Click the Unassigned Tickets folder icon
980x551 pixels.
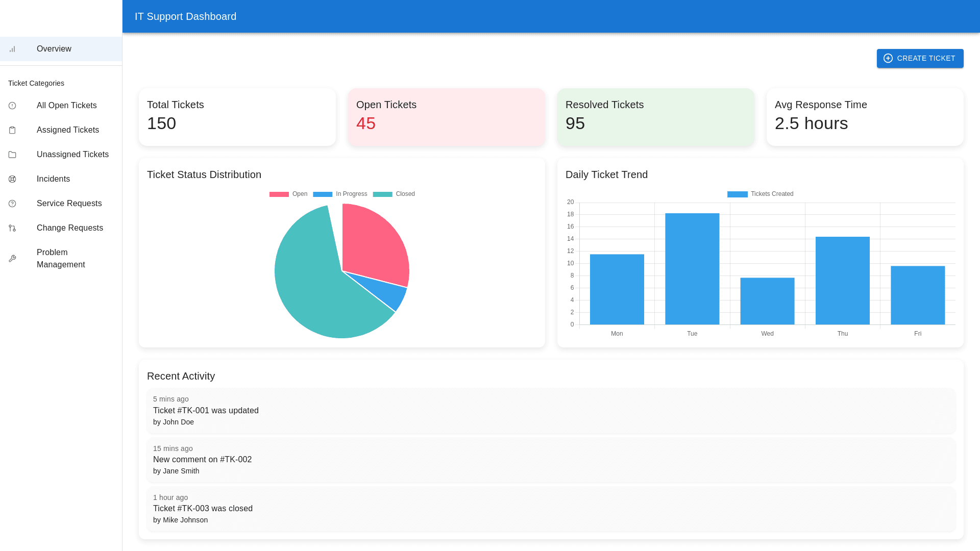pyautogui.click(x=12, y=155)
